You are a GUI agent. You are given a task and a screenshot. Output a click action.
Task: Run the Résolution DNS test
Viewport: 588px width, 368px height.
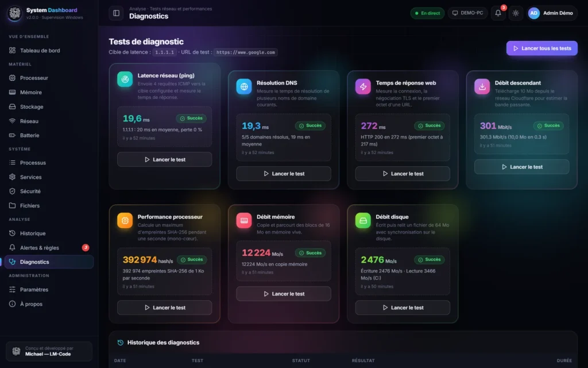[284, 174]
